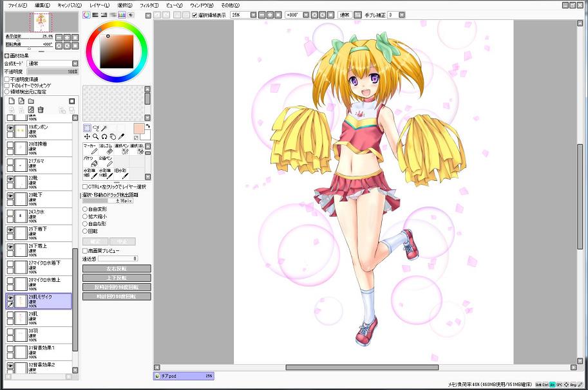
Task: Show the color wheel panel icon
Action: click(86, 14)
